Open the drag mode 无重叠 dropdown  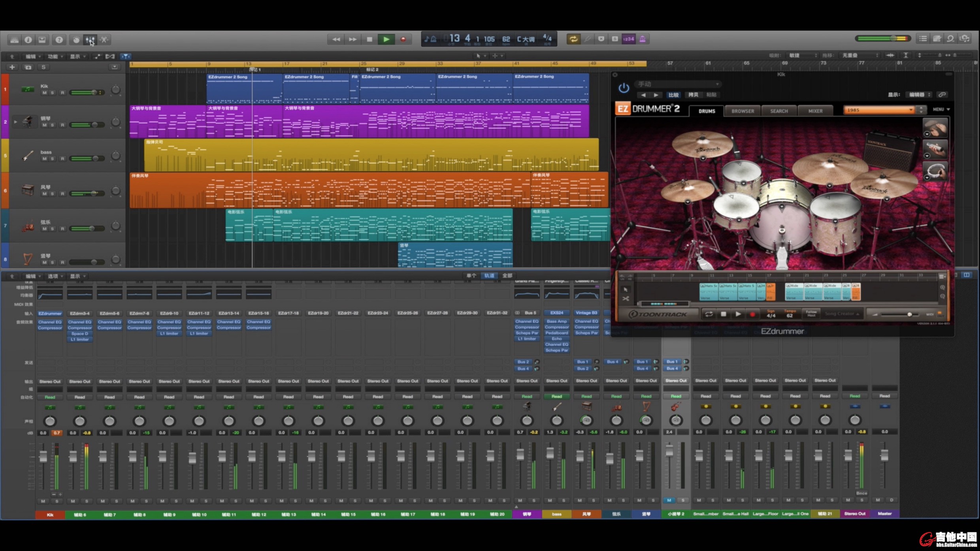[860, 56]
